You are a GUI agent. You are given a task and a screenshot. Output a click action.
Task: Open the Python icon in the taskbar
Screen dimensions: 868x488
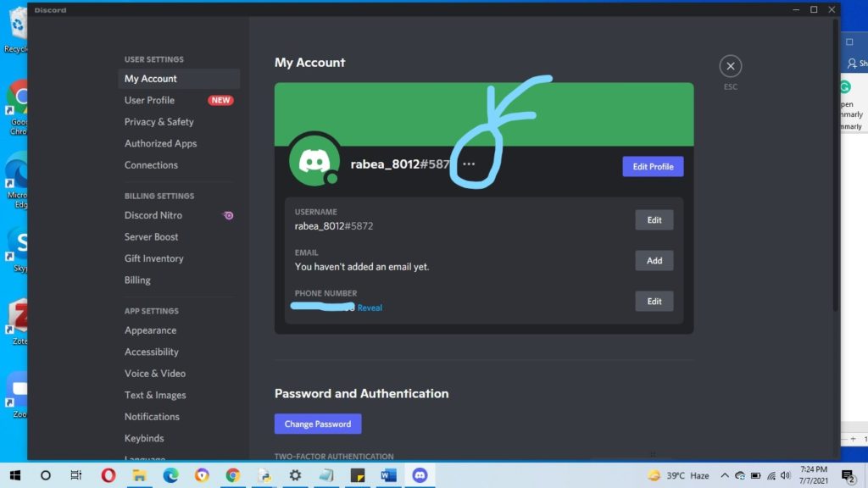pos(264,475)
